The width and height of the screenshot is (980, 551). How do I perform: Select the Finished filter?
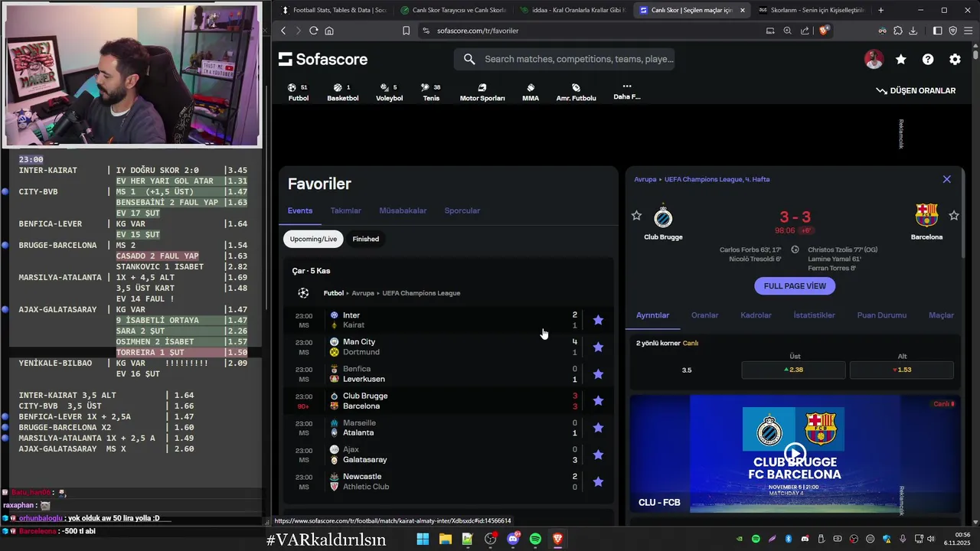[365, 239]
